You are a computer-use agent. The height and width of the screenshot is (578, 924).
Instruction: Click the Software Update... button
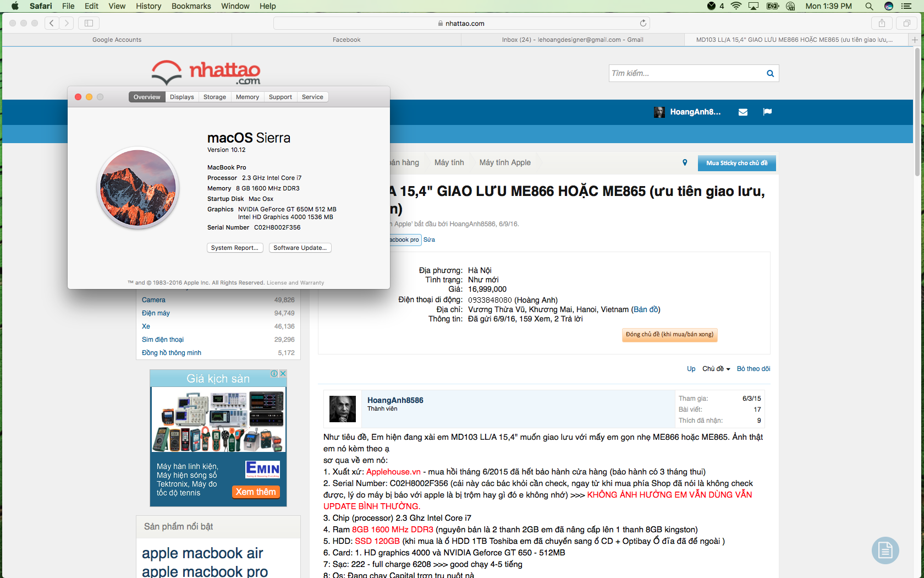click(300, 248)
